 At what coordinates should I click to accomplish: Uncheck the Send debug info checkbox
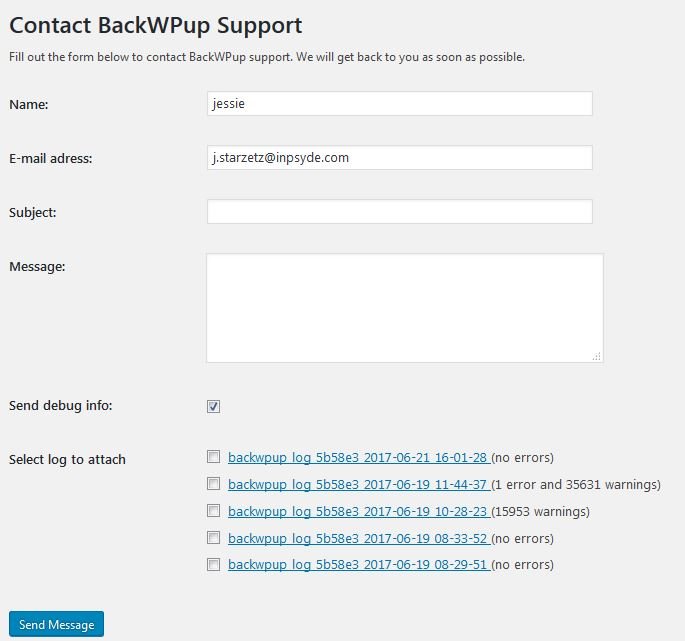click(x=213, y=406)
